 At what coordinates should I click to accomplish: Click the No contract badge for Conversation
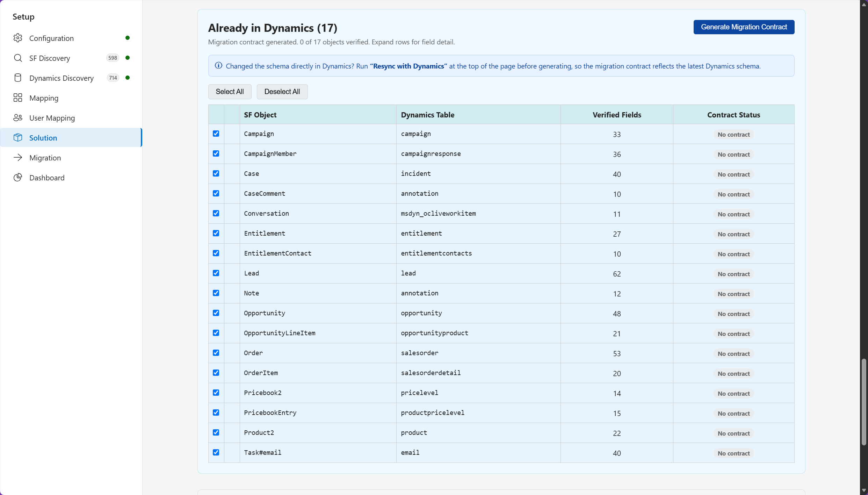[x=733, y=214]
